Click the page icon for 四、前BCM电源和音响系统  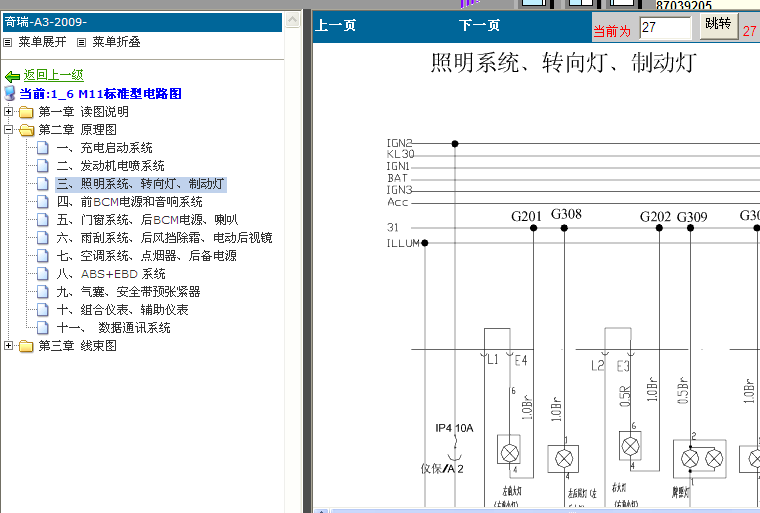[x=43, y=202]
